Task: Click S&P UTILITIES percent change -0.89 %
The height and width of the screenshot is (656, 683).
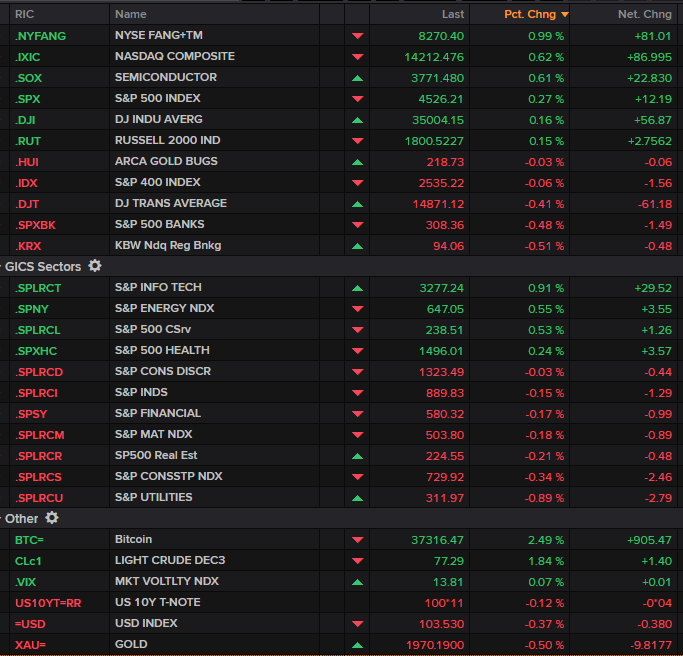Action: pos(544,498)
